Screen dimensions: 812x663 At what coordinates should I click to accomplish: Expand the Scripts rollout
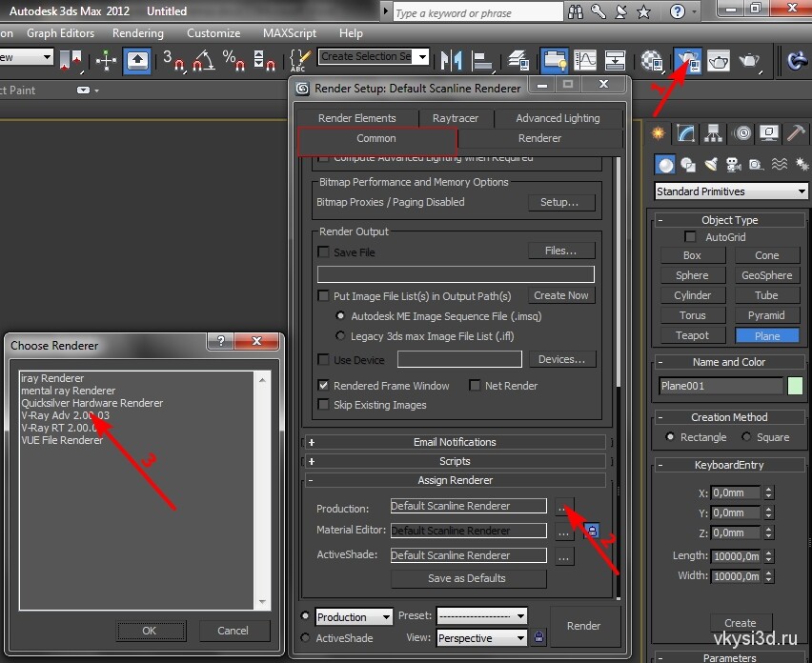click(455, 461)
